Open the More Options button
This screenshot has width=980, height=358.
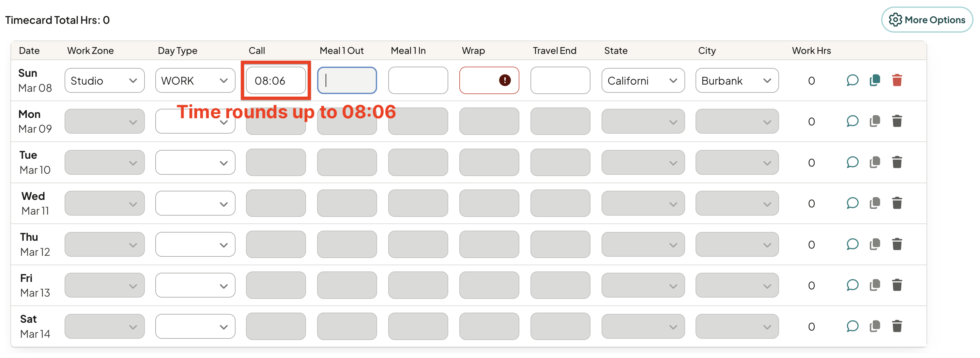[x=927, y=20]
